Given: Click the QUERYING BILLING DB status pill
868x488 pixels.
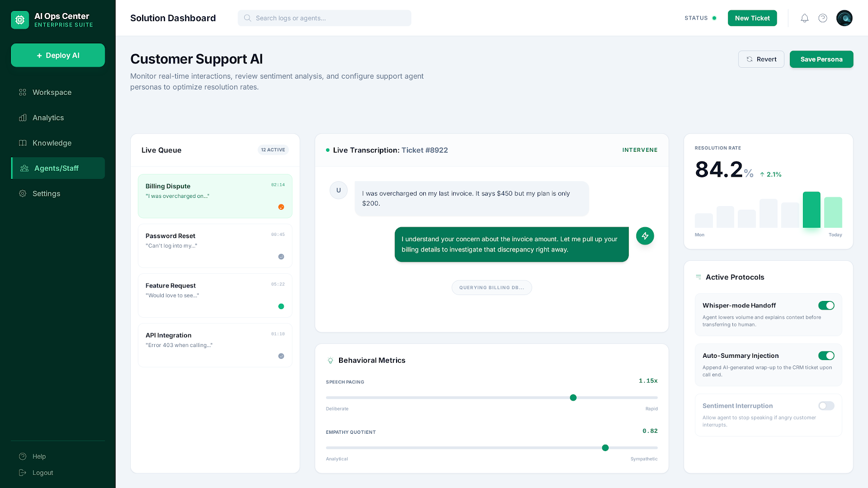Looking at the screenshot, I should (x=492, y=288).
